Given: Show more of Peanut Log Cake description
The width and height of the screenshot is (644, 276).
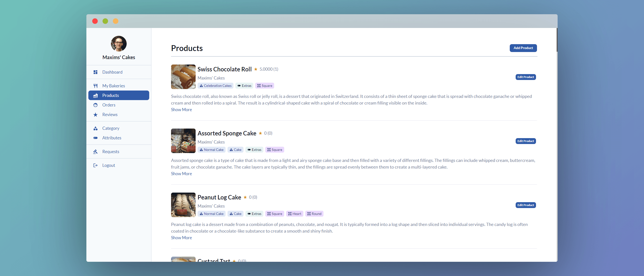Looking at the screenshot, I should pyautogui.click(x=181, y=237).
